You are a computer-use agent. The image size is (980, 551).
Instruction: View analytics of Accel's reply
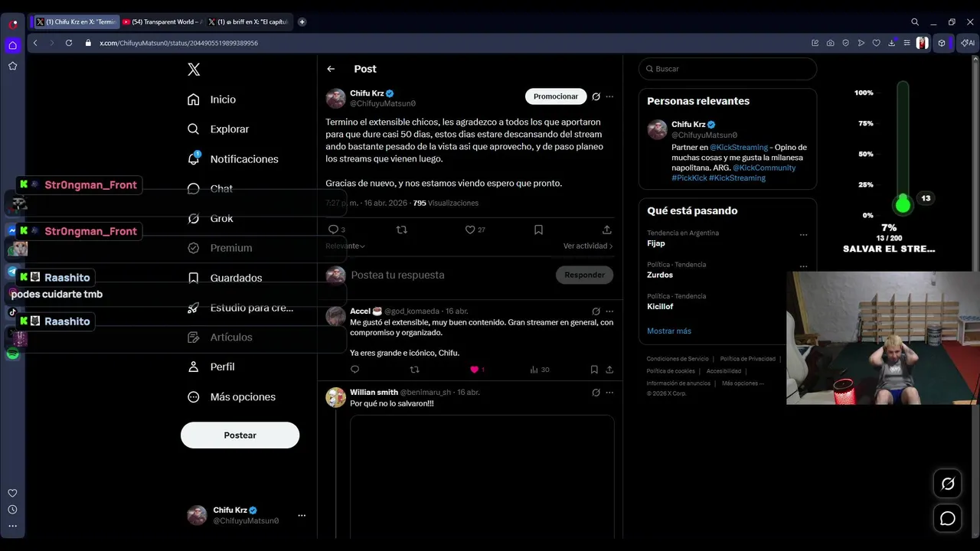[539, 370]
